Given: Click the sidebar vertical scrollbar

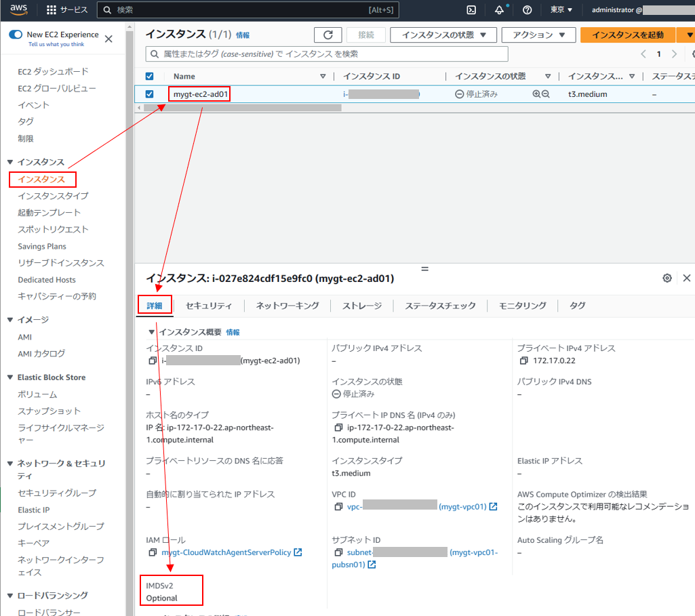Looking at the screenshot, I should pos(130,310).
